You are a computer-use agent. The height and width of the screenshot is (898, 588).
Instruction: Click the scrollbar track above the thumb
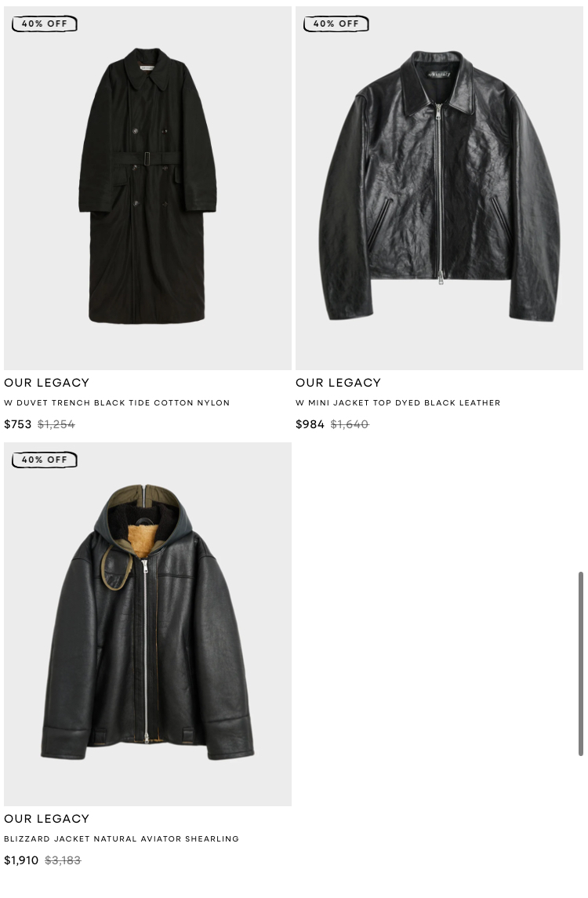tap(581, 286)
